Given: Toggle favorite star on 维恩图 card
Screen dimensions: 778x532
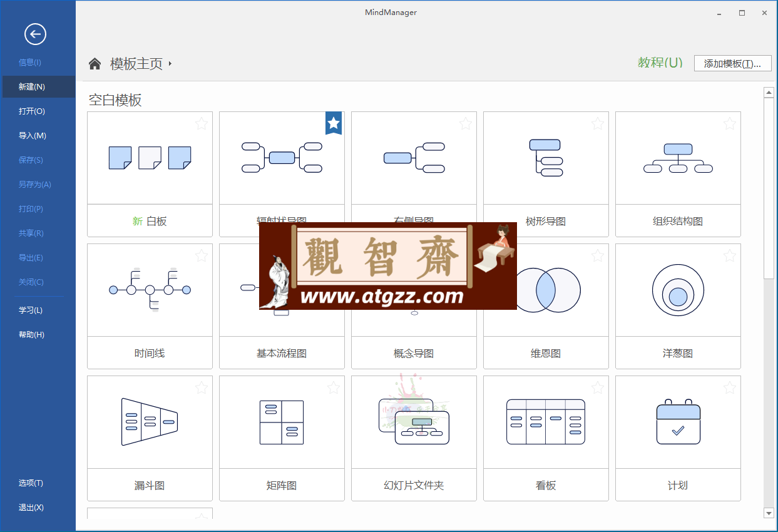Looking at the screenshot, I should point(597,255).
